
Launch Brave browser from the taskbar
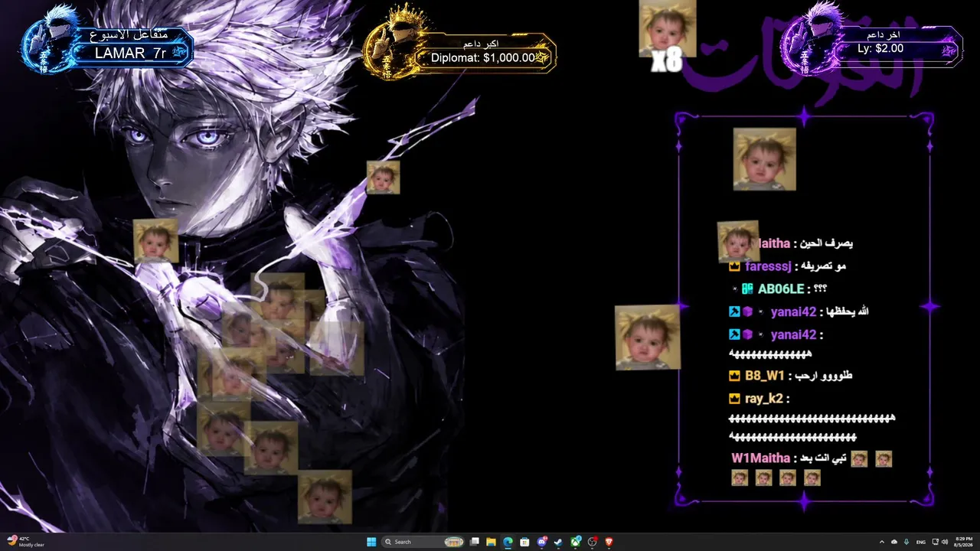[609, 542]
